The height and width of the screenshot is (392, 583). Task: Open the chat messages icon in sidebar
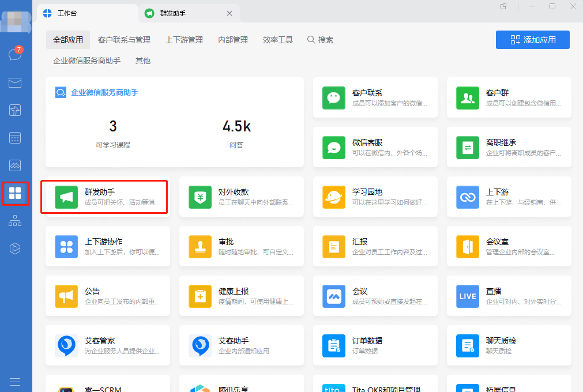(x=16, y=55)
